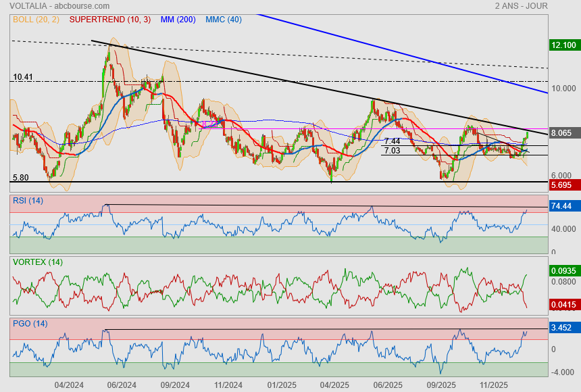The width and height of the screenshot is (581, 392).
Task: Select the PGO (14) indicator label
Action: click(x=28, y=323)
